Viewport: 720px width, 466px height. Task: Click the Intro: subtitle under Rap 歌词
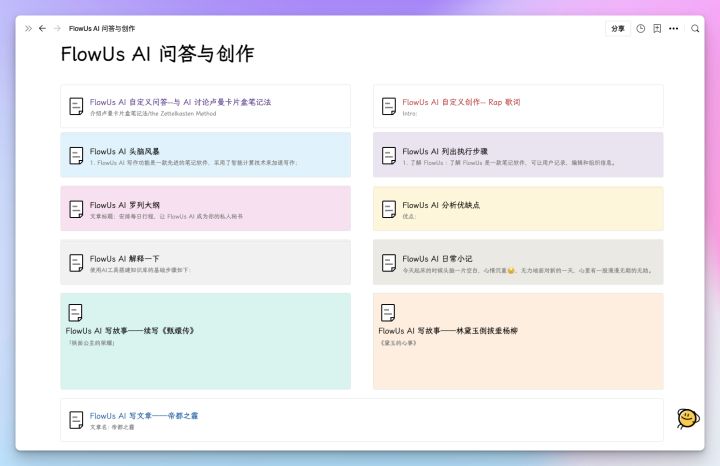click(410, 113)
